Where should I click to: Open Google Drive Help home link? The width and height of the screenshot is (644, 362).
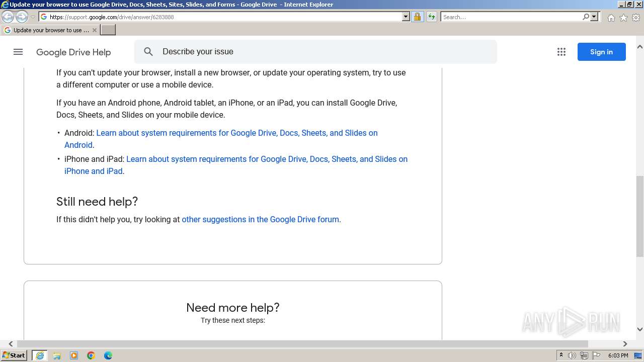(73, 52)
